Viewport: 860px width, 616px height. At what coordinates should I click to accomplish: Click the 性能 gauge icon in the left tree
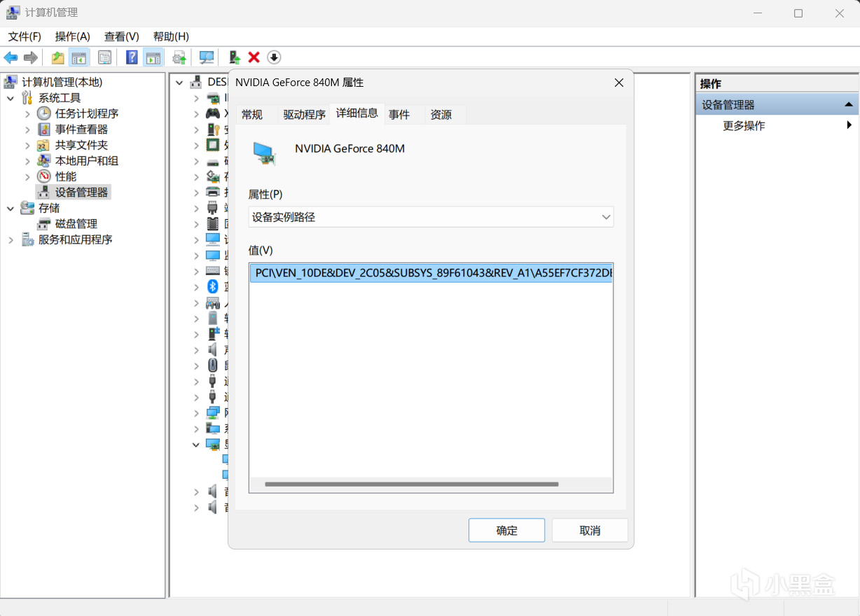[x=44, y=176]
